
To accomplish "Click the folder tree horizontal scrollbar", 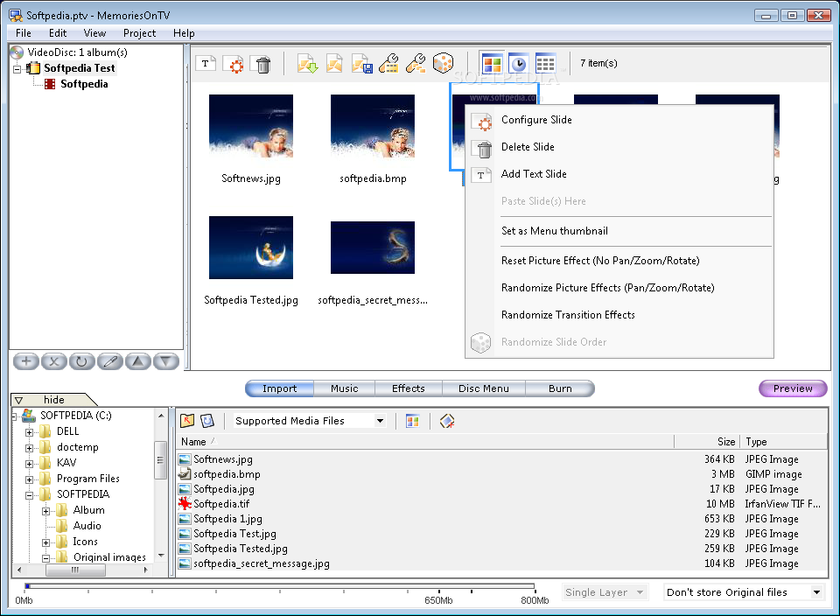I will click(x=82, y=570).
